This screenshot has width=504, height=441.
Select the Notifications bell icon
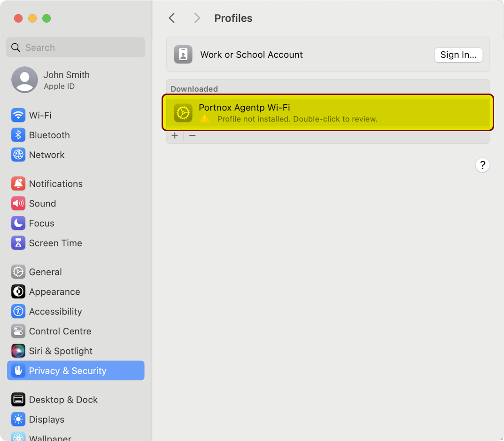pos(18,184)
